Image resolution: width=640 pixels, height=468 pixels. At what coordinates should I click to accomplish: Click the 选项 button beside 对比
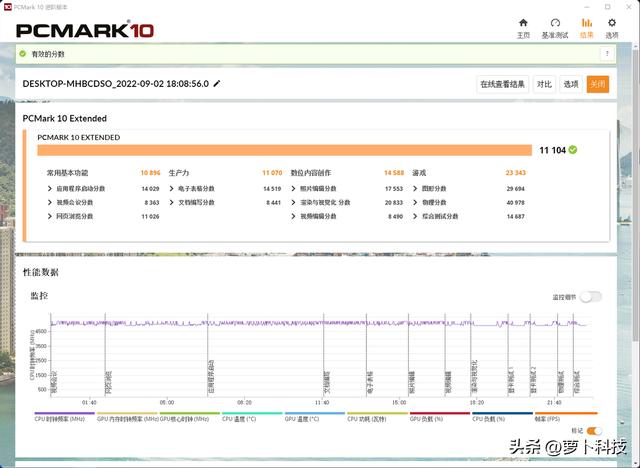571,84
